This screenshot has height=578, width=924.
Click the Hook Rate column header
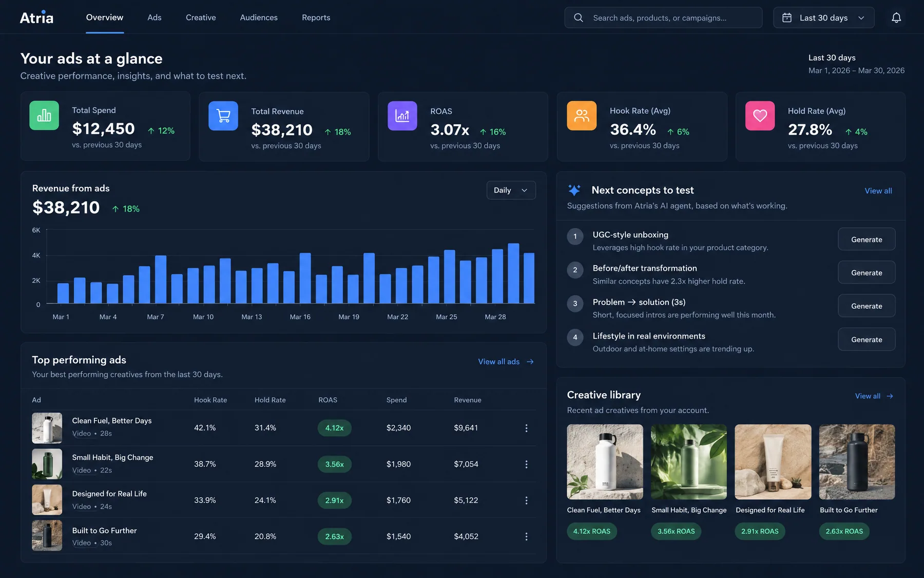click(210, 400)
